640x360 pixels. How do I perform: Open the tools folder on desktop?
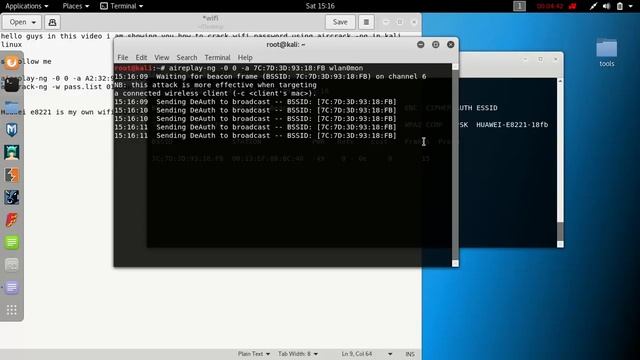(x=607, y=52)
